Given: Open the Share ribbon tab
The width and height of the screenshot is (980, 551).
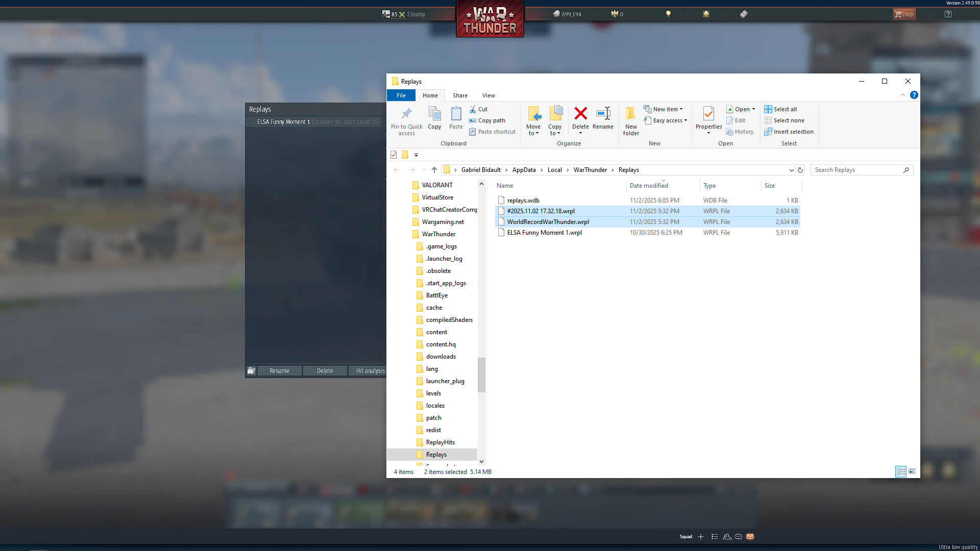Looking at the screenshot, I should pos(459,95).
